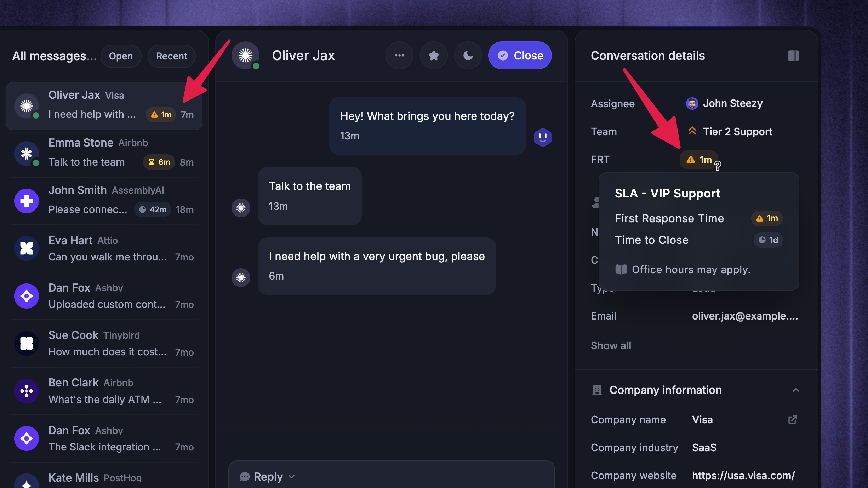Click First Response Time 1m badge in tooltip
Viewport: 868px width, 488px height.
pyautogui.click(x=767, y=218)
